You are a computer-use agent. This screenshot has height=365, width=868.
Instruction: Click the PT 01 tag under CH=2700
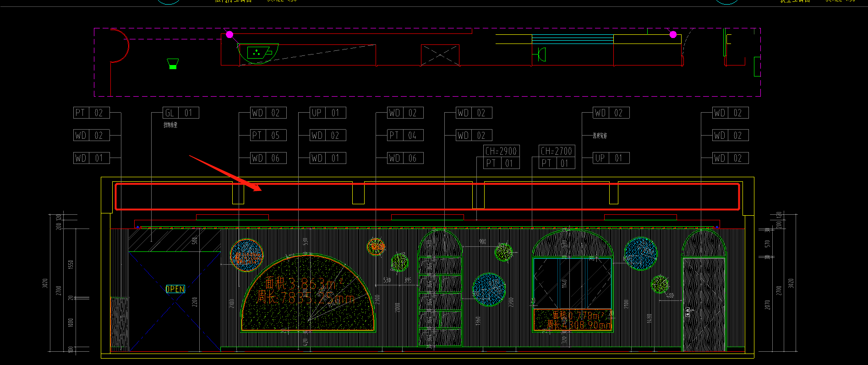(x=557, y=163)
